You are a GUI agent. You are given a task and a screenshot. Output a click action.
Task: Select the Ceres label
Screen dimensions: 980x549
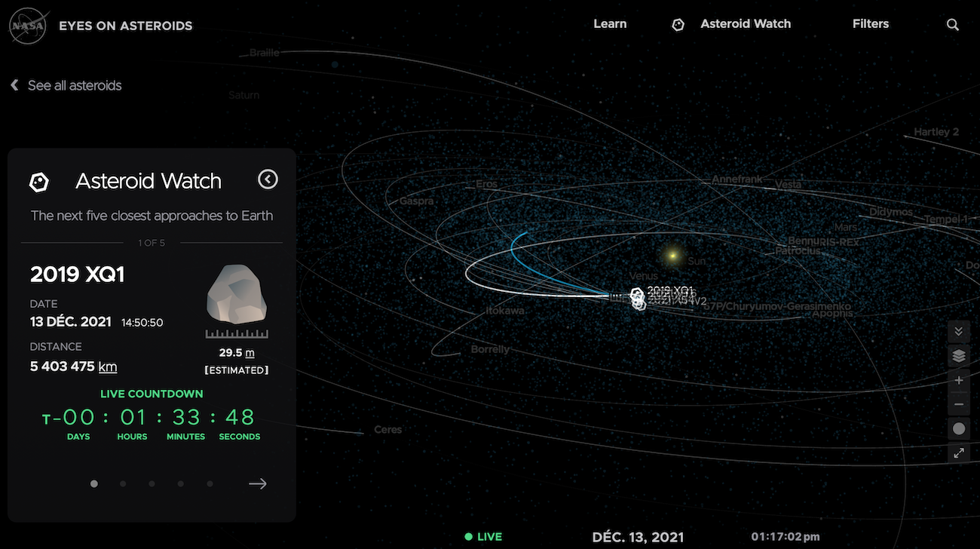pyautogui.click(x=388, y=430)
